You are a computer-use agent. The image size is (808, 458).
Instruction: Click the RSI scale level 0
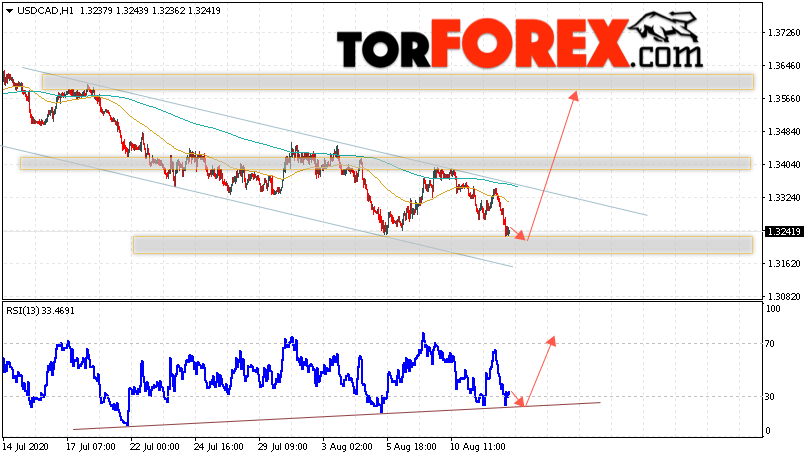pyautogui.click(x=768, y=431)
